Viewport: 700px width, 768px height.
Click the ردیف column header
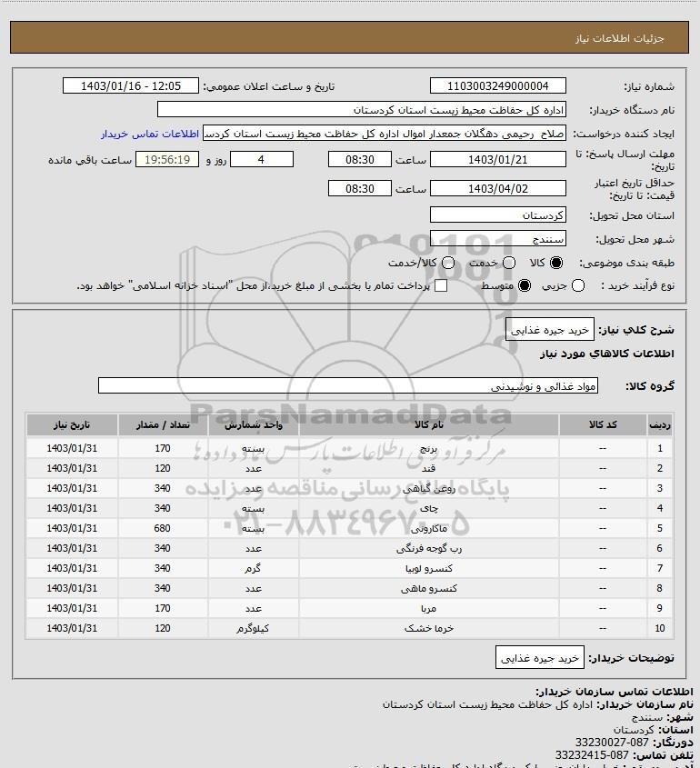pyautogui.click(x=660, y=424)
